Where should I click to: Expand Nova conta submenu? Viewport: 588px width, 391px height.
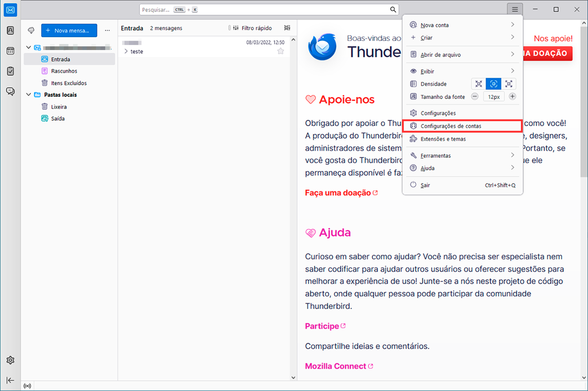click(x=462, y=25)
